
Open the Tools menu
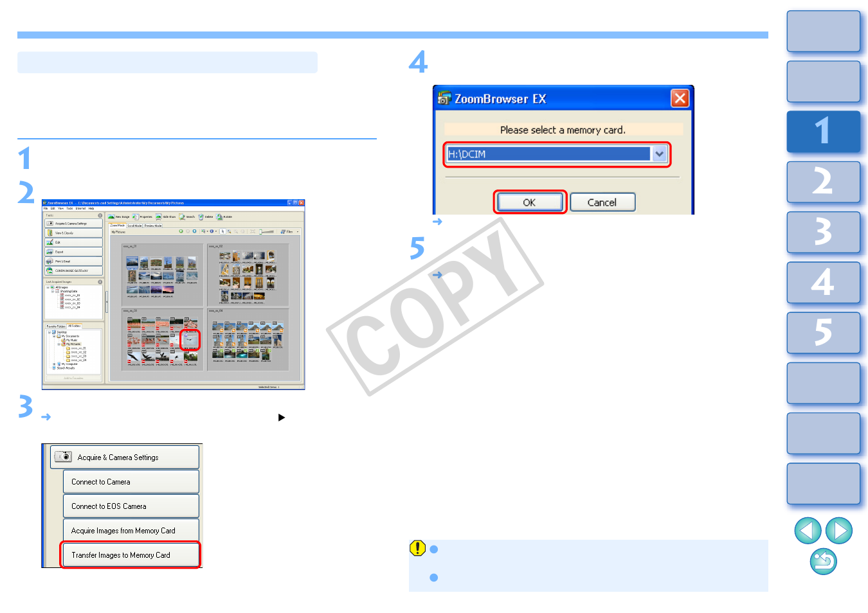[69, 208]
